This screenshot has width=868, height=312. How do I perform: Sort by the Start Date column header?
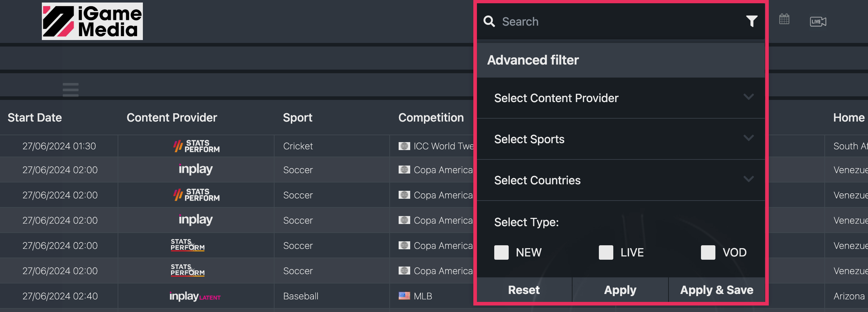(x=35, y=118)
